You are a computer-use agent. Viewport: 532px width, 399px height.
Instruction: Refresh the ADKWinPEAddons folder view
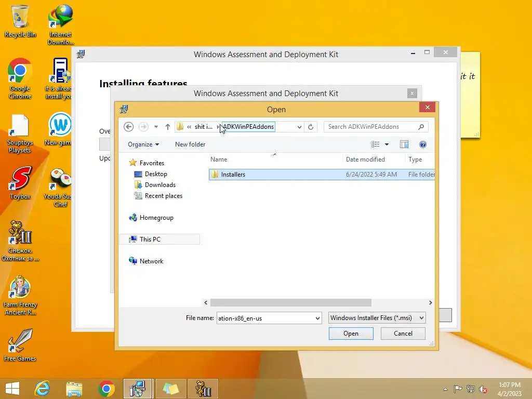pyautogui.click(x=311, y=127)
